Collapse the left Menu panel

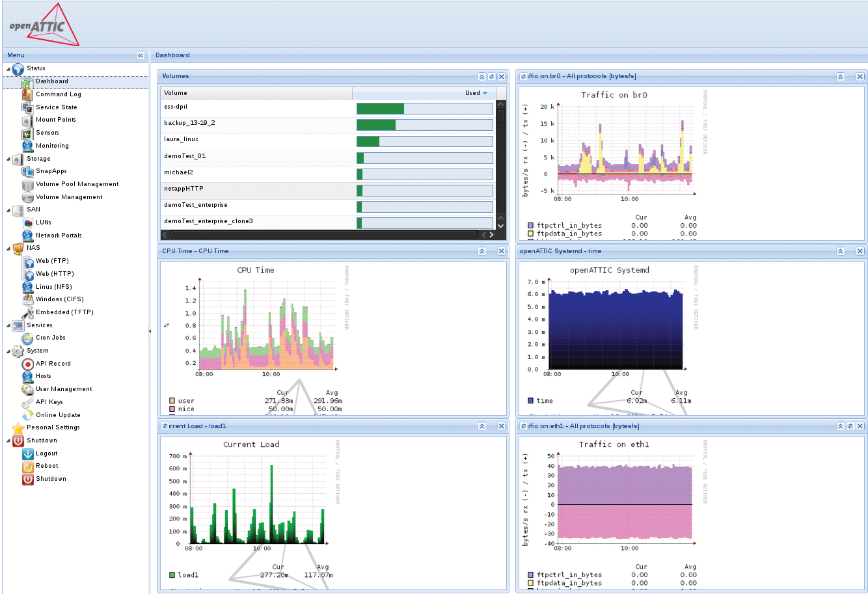pos(141,56)
